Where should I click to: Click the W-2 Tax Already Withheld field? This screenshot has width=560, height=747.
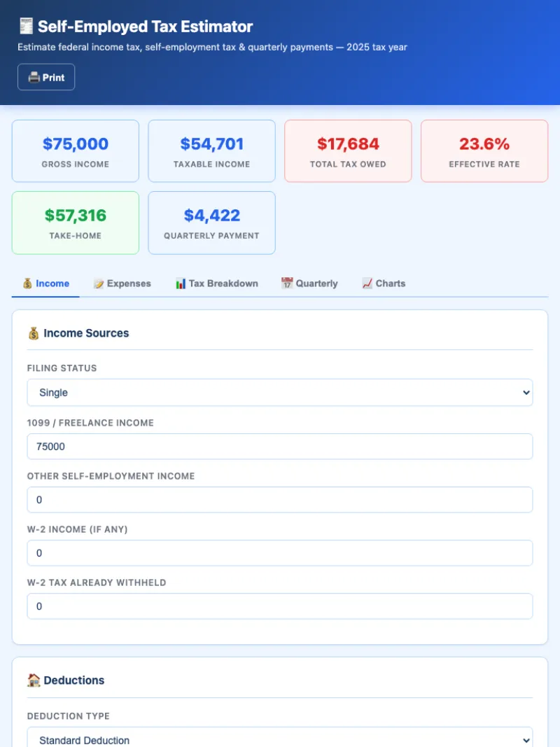click(x=280, y=606)
